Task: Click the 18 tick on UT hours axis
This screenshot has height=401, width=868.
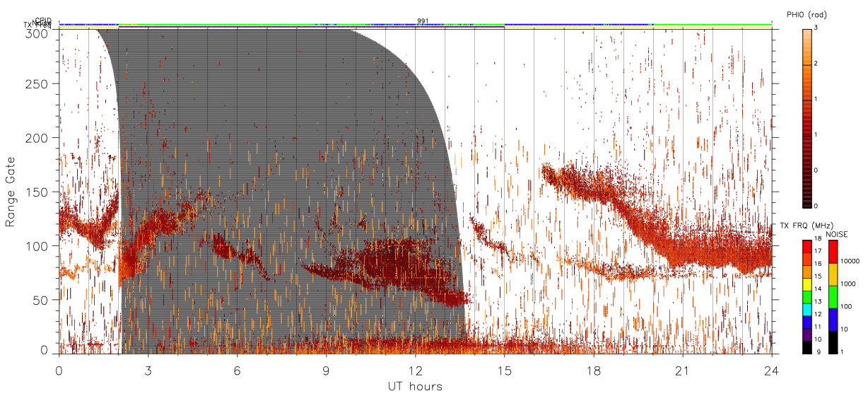Action: click(593, 370)
